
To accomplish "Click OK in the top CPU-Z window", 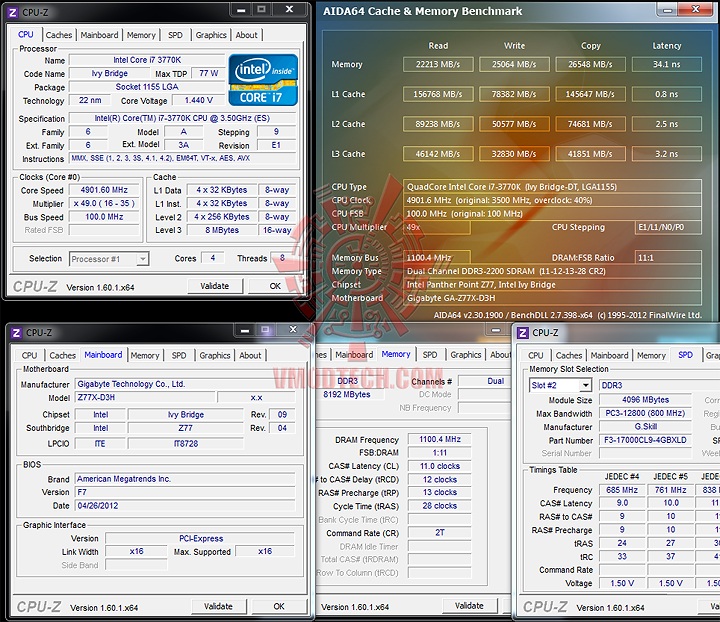I will click(275, 286).
